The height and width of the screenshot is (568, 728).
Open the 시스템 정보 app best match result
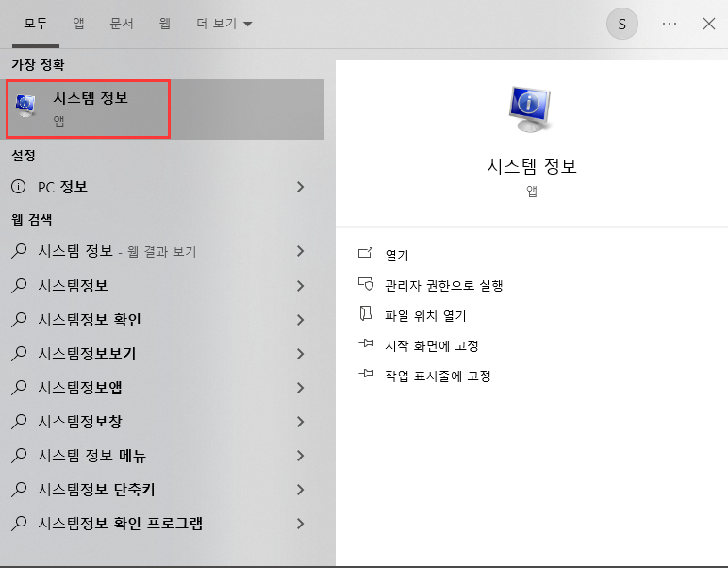pyautogui.click(x=162, y=109)
